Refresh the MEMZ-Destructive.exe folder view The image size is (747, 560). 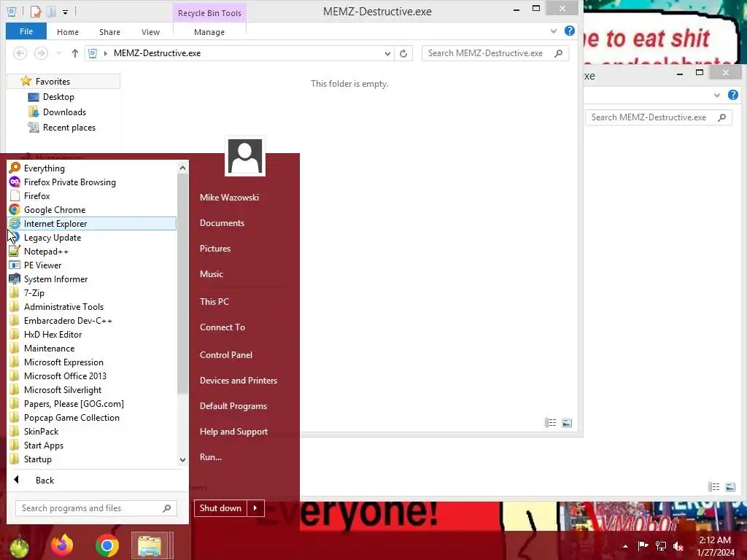[x=403, y=53]
